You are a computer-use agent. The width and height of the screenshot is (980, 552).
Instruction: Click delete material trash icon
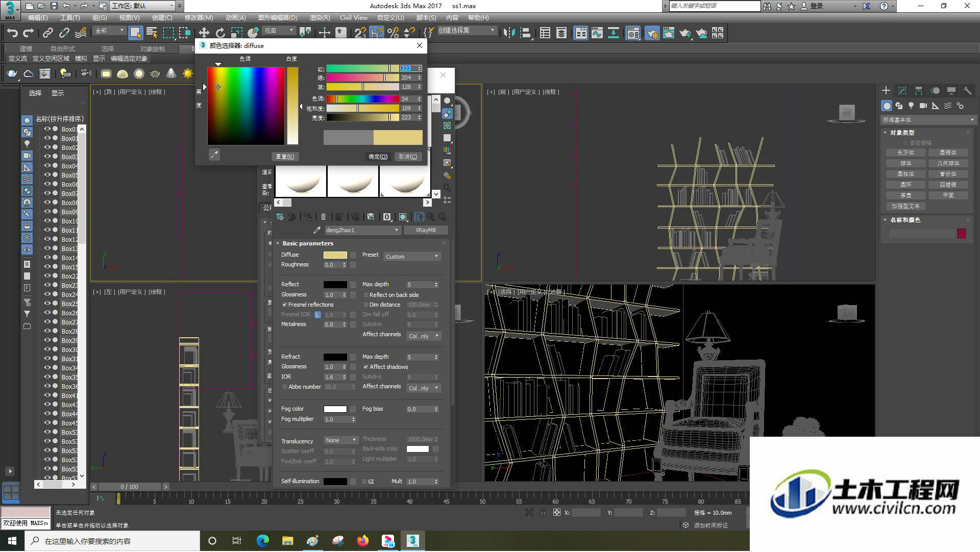pyautogui.click(x=323, y=217)
